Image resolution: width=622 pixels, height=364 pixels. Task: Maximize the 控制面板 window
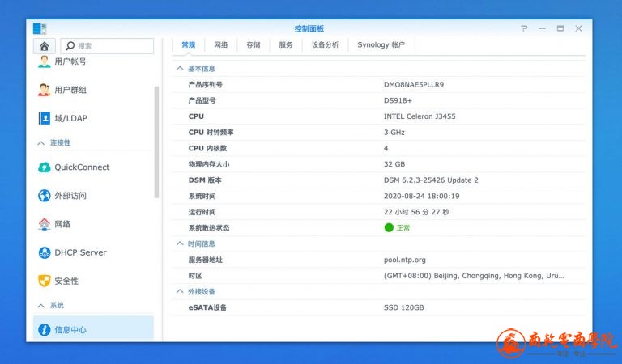click(x=560, y=28)
